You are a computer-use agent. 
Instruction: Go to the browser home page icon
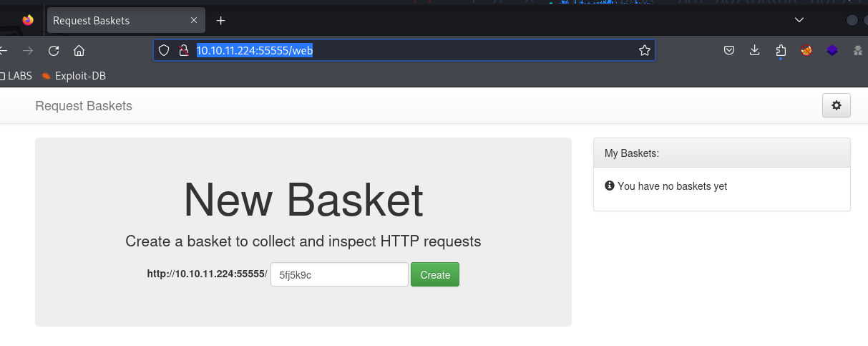pyautogui.click(x=79, y=51)
